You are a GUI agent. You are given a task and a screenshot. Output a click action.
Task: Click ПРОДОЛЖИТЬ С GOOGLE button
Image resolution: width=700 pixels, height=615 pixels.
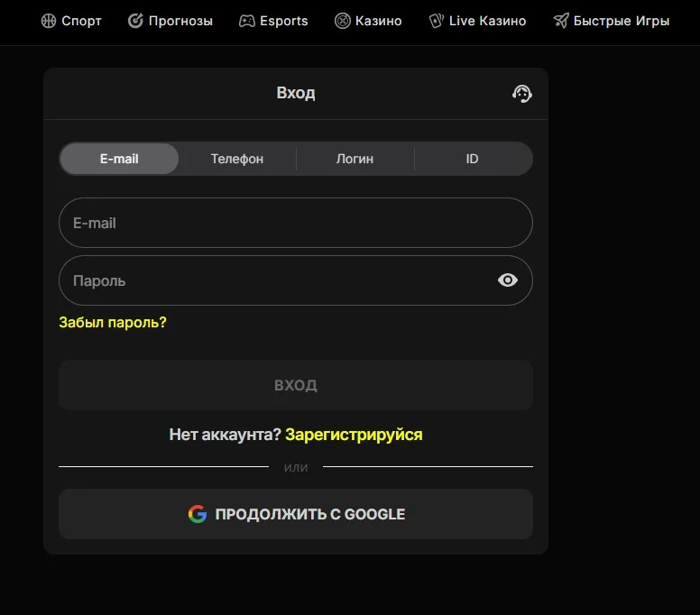click(x=296, y=514)
